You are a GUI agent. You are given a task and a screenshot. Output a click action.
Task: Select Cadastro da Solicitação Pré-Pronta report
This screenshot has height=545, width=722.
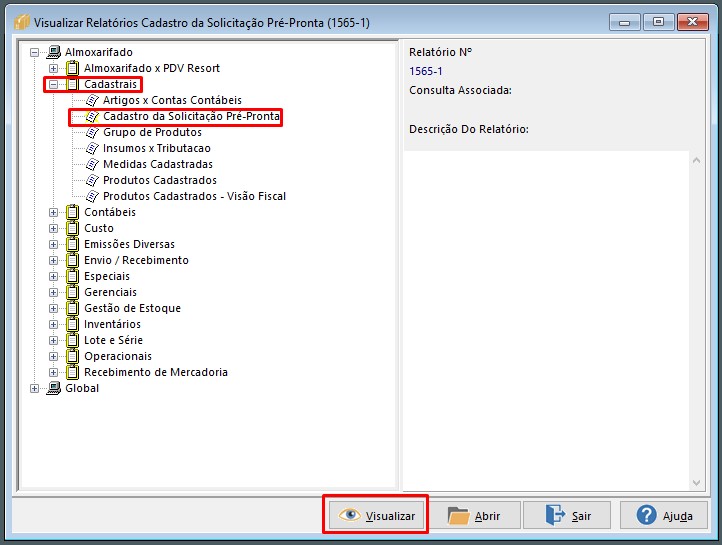(192, 116)
